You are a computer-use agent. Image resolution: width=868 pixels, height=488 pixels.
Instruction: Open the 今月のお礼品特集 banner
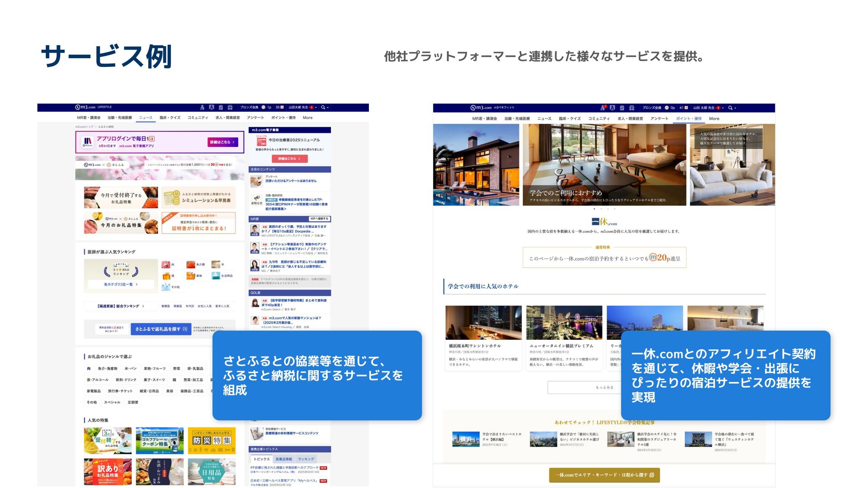click(x=121, y=223)
